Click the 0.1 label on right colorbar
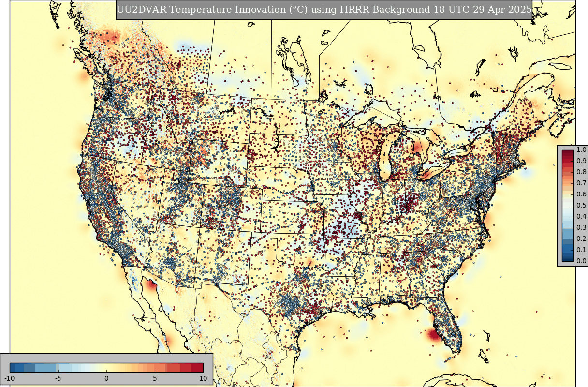The height and width of the screenshot is (387, 588). [582, 250]
